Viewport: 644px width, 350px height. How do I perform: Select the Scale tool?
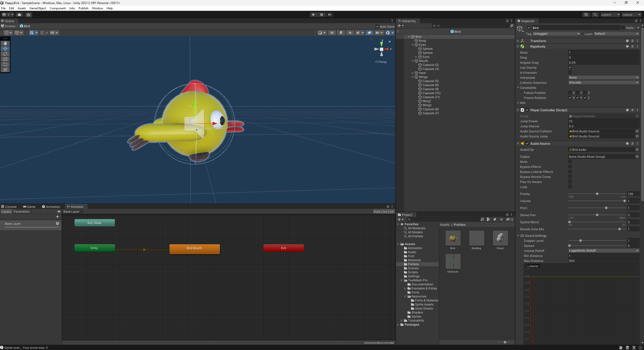(5, 59)
